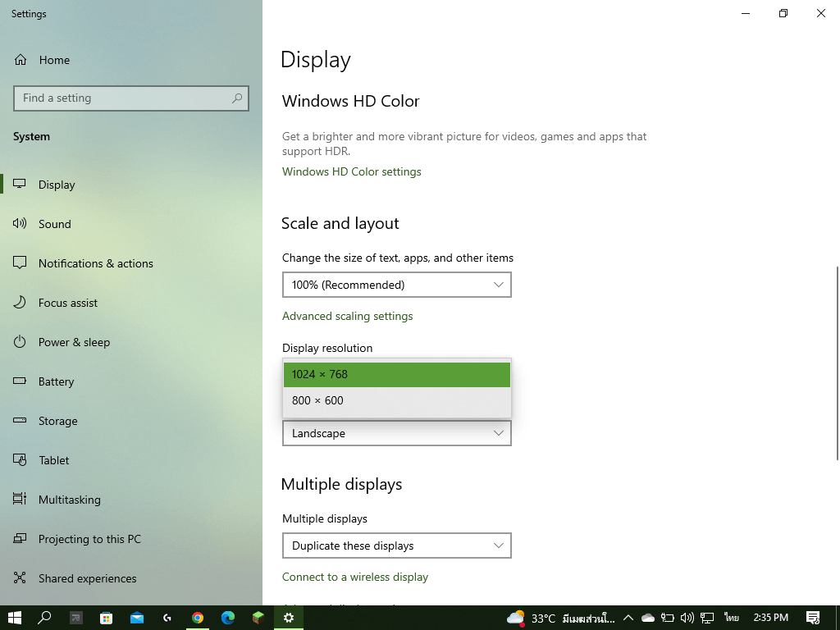Viewport: 840px width, 630px height.
Task: Open Microsoft Store from taskbar
Action: pos(106,618)
